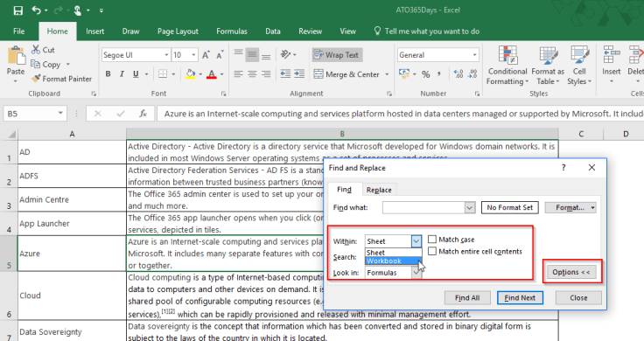
Task: Increase decimal places
Action: coord(458,74)
